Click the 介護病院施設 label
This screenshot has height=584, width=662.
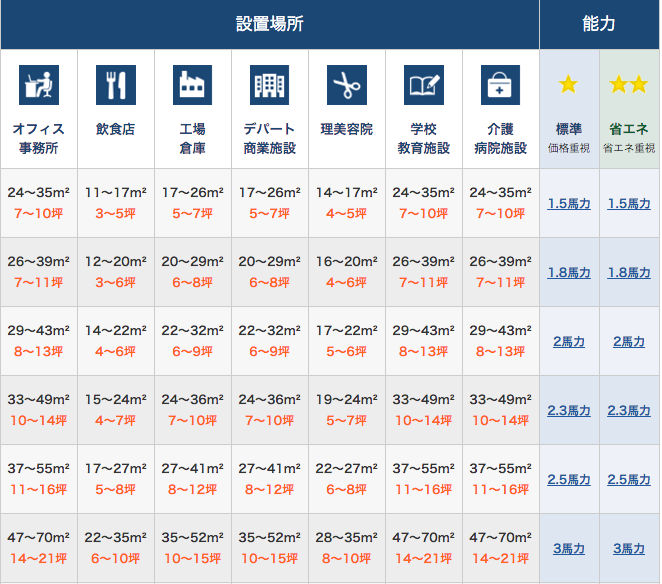(x=500, y=139)
